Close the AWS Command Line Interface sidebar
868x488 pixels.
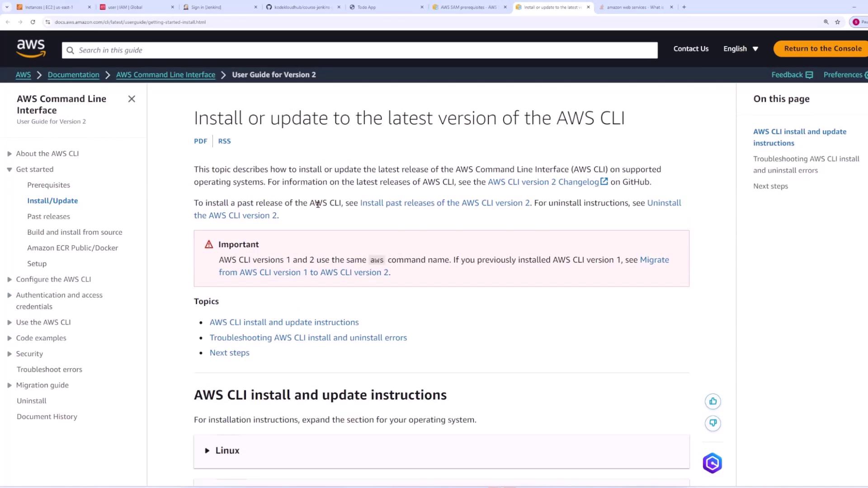pos(132,99)
